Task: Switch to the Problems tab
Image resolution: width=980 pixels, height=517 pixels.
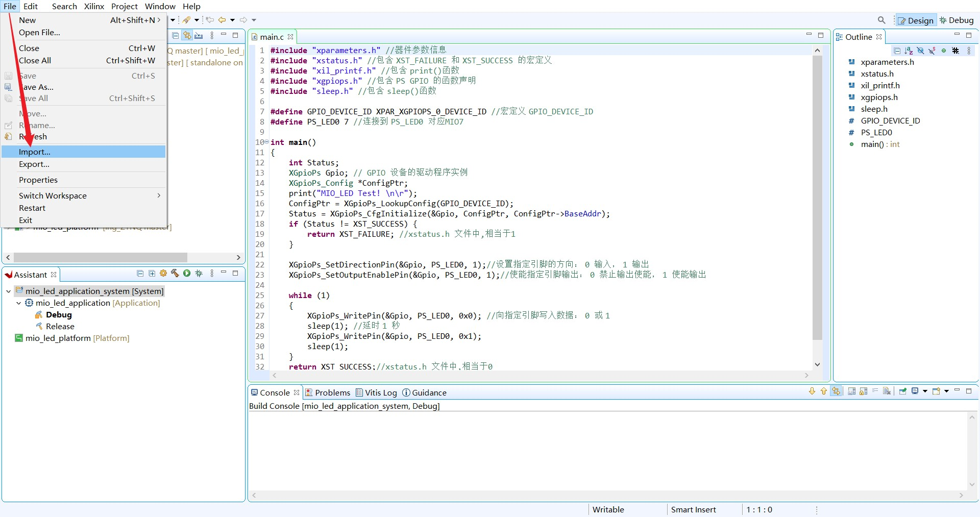Action: click(x=328, y=392)
